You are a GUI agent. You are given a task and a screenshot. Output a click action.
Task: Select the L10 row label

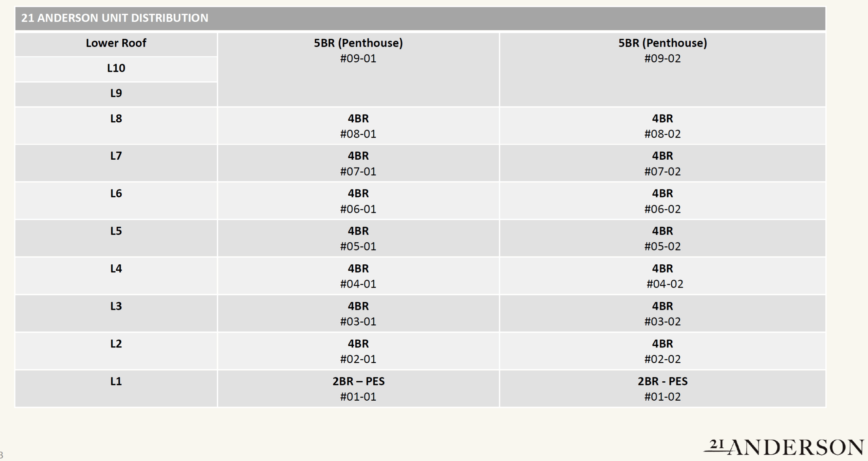[x=116, y=68]
